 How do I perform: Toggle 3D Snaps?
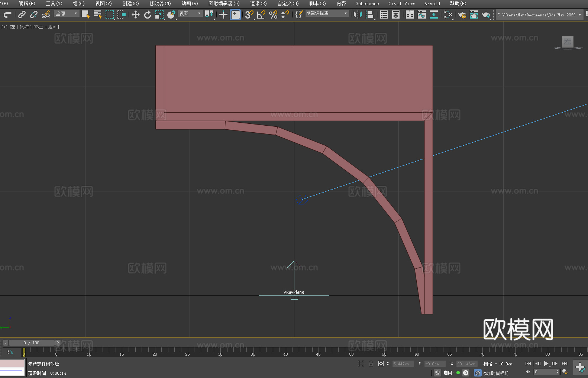pyautogui.click(x=249, y=14)
